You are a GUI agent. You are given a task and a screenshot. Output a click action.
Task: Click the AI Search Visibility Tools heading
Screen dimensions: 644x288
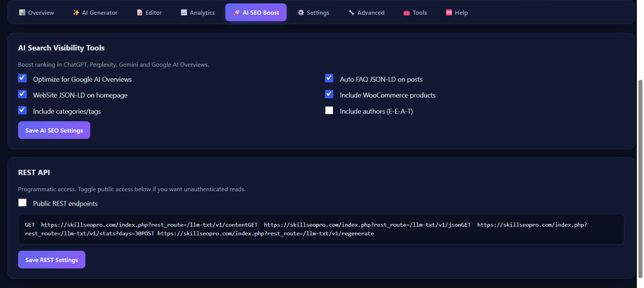point(61,48)
